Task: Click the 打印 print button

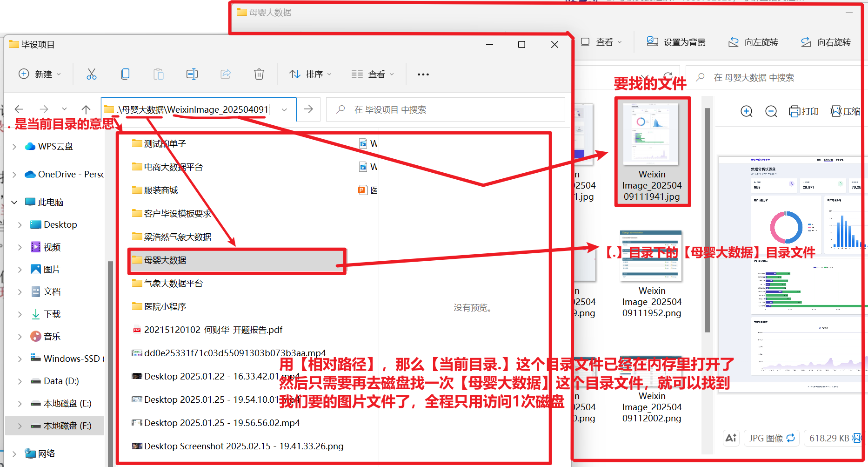Action: (804, 111)
